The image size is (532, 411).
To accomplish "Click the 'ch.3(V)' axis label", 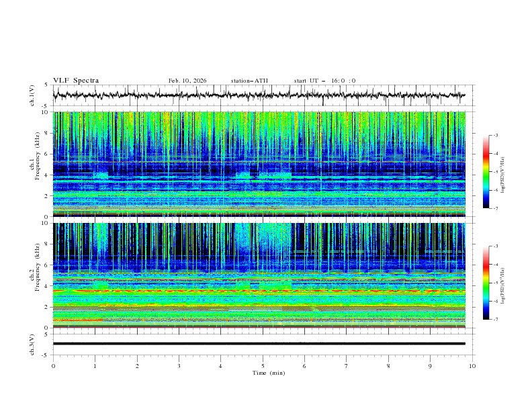I will tap(32, 345).
